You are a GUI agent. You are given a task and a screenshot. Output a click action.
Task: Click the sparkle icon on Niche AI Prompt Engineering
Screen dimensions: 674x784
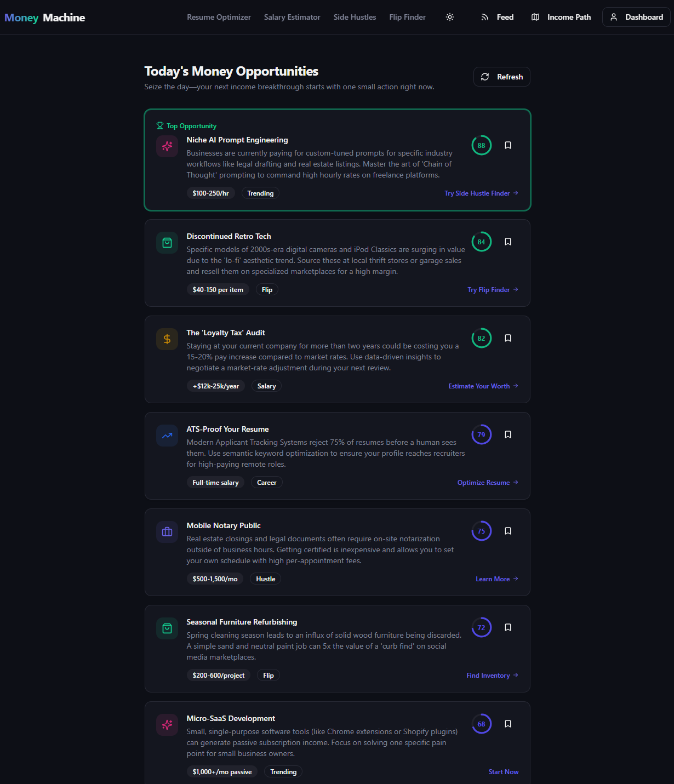pos(167,146)
